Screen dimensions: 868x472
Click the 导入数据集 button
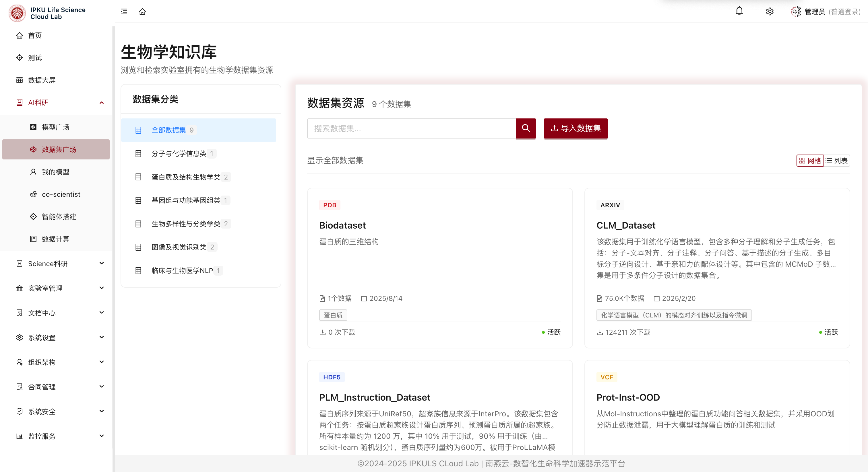tap(575, 128)
